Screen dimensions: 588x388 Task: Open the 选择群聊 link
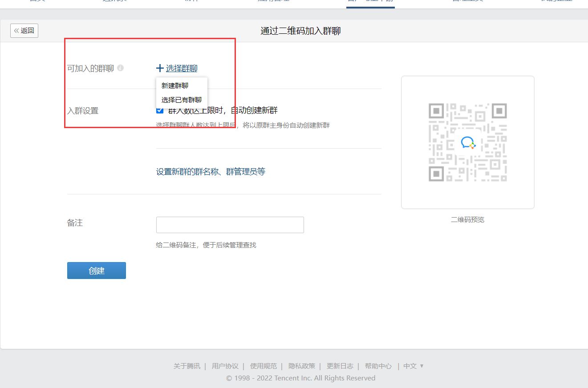click(x=182, y=68)
